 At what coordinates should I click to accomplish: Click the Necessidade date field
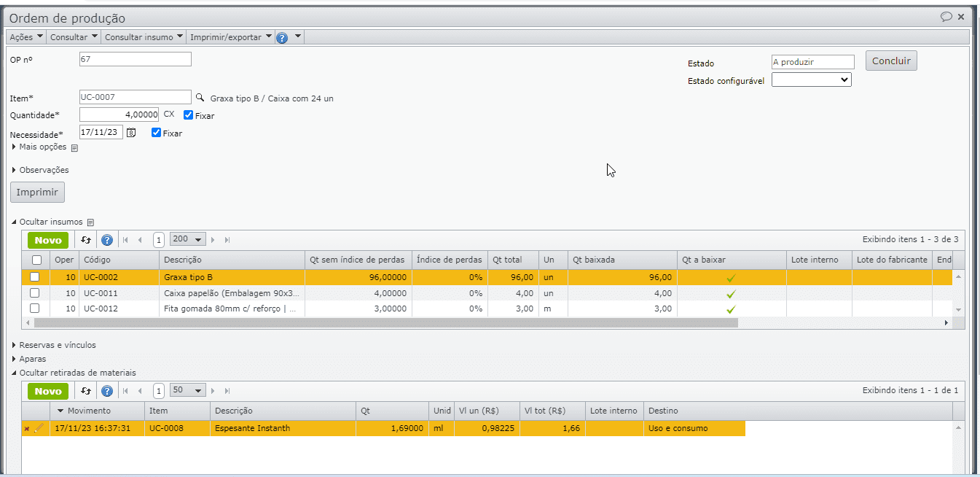coord(101,133)
